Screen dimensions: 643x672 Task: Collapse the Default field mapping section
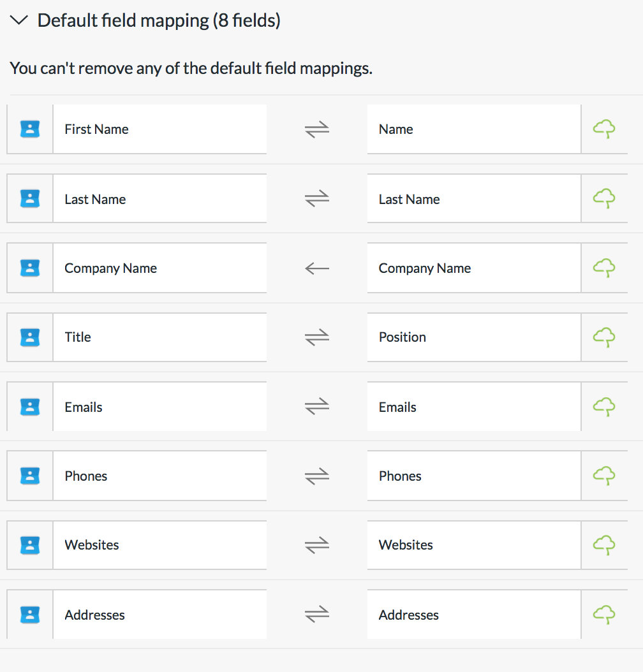pyautogui.click(x=19, y=20)
